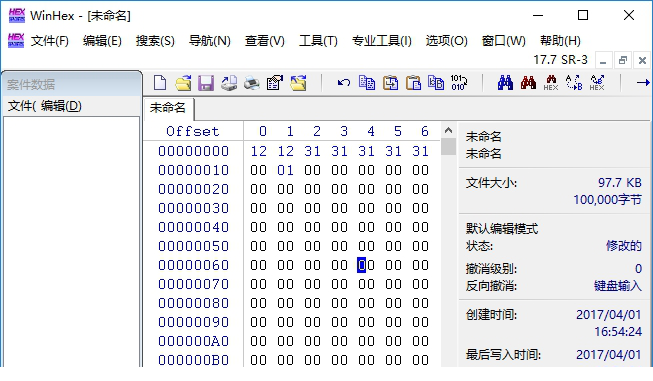This screenshot has height=381, width=653.
Task: Maximize the WinHex main window
Action: [583, 15]
